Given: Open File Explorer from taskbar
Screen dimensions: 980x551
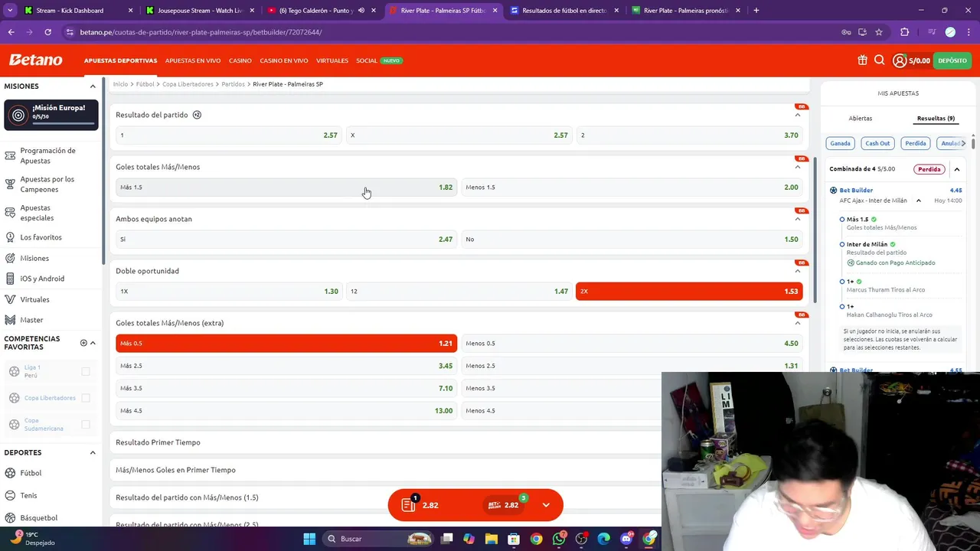Looking at the screenshot, I should click(492, 539).
